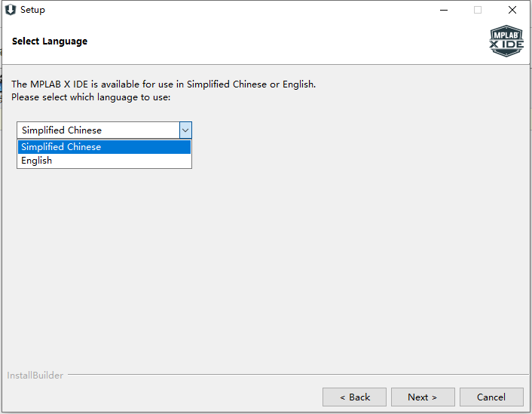The height and width of the screenshot is (414, 532).
Task: Click the Setup title text
Action: click(32, 10)
